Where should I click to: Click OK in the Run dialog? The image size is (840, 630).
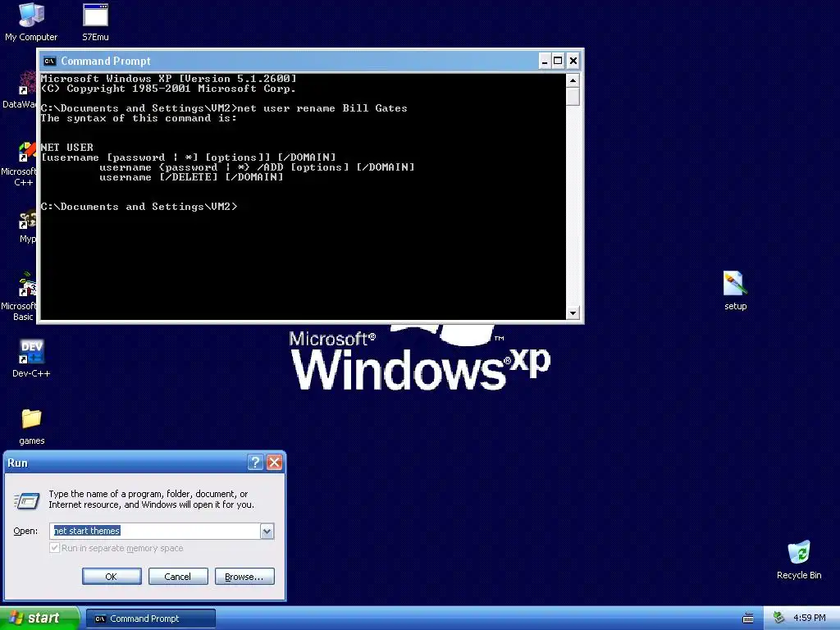112,577
